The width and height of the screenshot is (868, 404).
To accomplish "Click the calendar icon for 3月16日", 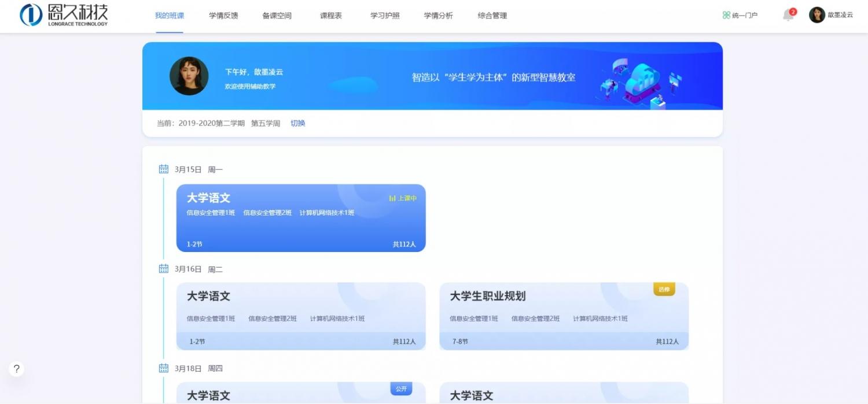I will pyautogui.click(x=164, y=269).
